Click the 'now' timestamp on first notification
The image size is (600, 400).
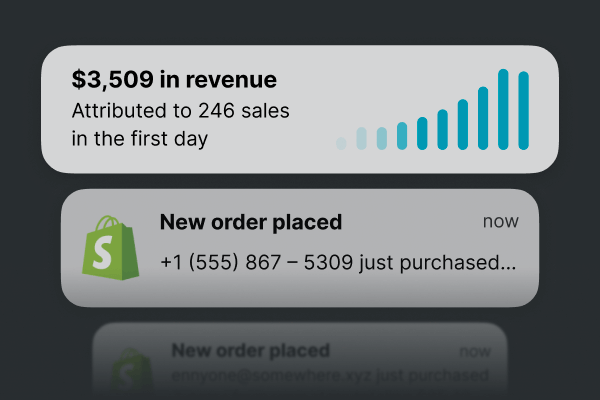[501, 222]
